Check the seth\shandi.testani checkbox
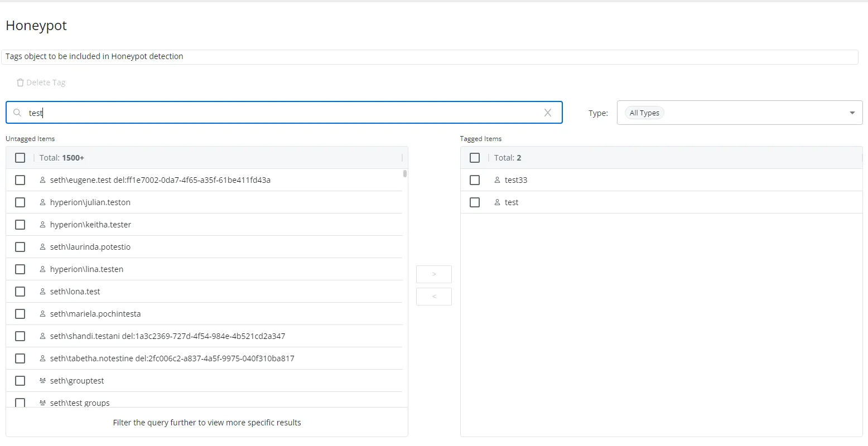The image size is (868, 446). (x=20, y=336)
